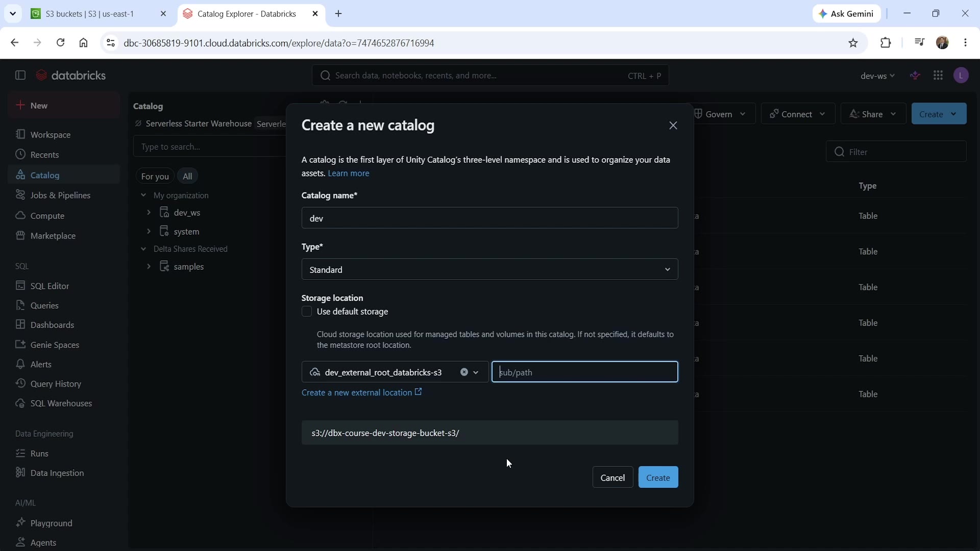Open the Connect dropdown
980x551 pixels.
tap(798, 114)
